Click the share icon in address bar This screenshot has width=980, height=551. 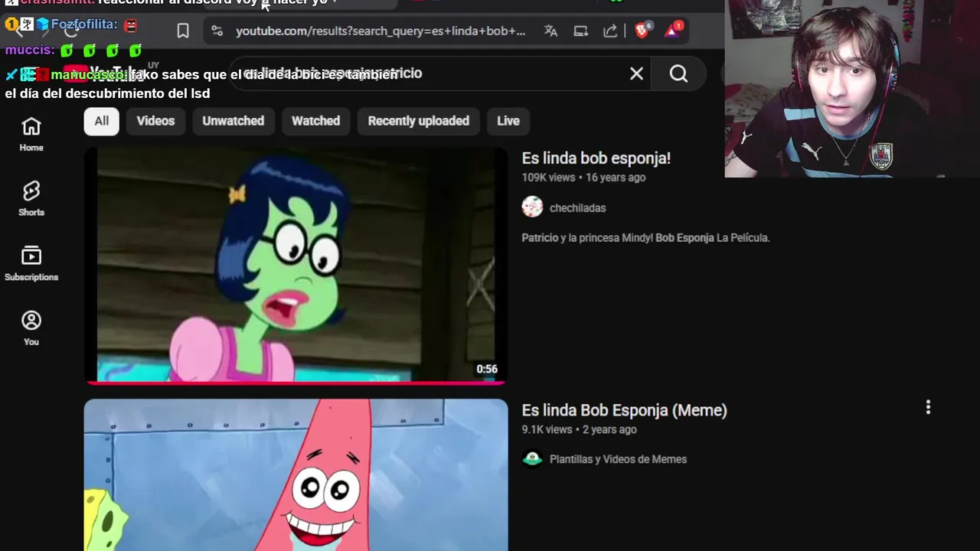[x=610, y=31]
